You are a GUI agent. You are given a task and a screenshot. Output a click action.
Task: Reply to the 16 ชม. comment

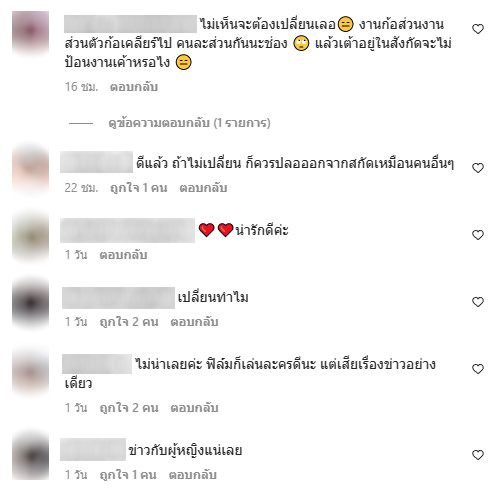[x=134, y=87]
